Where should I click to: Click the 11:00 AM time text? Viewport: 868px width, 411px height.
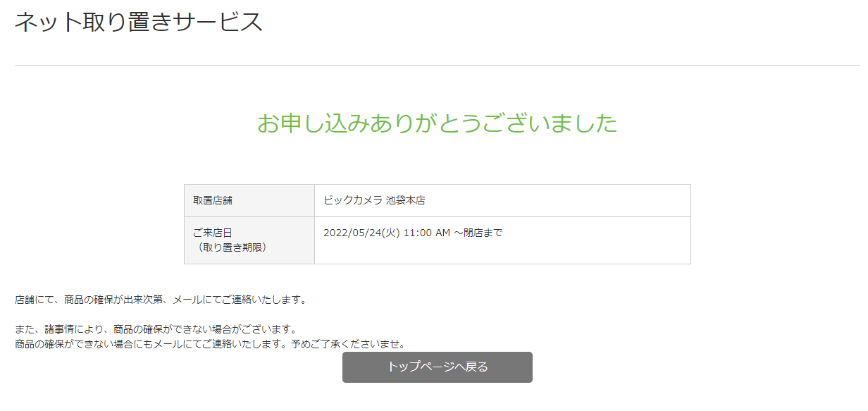[426, 233]
